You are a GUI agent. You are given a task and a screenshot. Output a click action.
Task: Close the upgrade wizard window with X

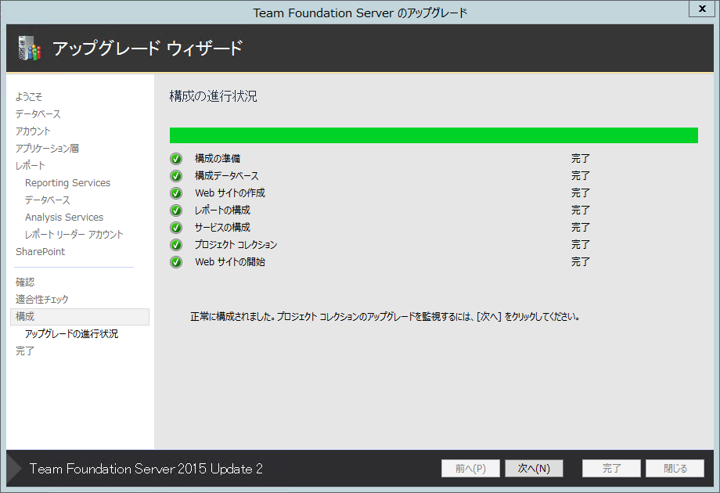coord(703,9)
